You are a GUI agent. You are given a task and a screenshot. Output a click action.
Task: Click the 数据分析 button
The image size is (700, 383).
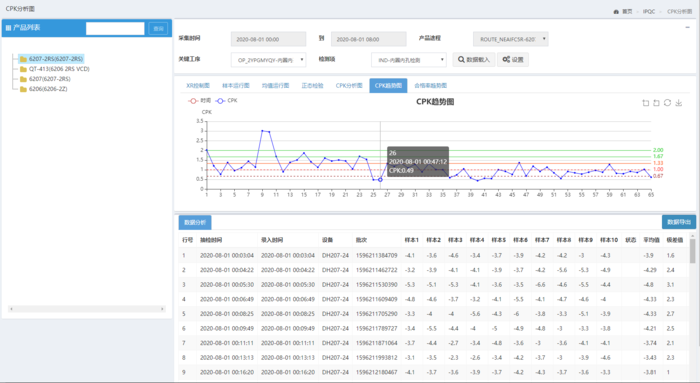195,222
